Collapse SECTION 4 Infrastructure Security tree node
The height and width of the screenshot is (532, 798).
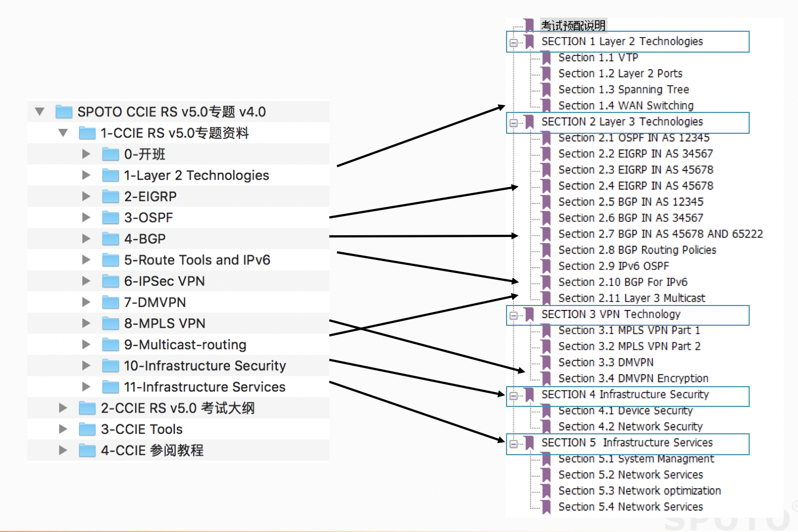click(x=513, y=395)
